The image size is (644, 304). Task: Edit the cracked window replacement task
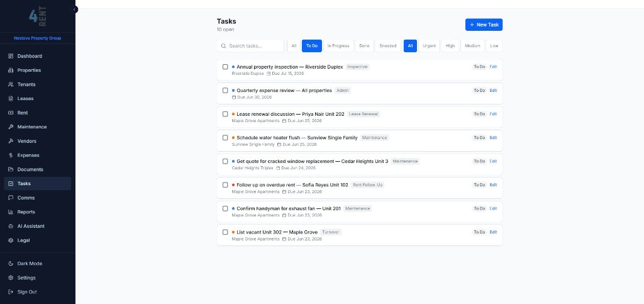[493, 162]
